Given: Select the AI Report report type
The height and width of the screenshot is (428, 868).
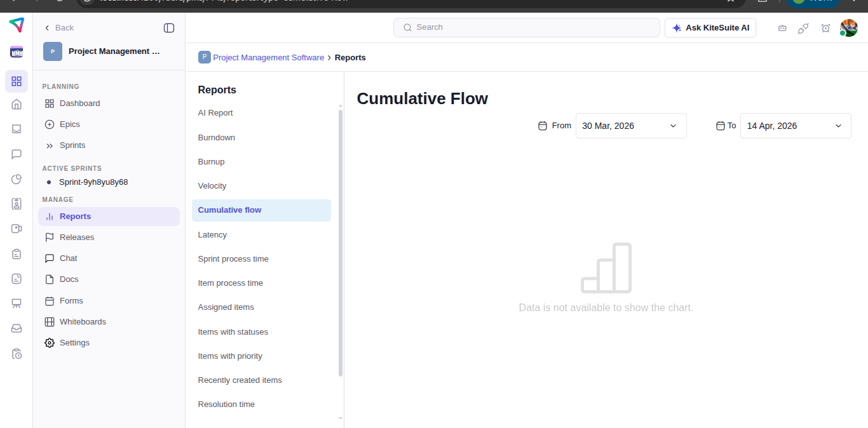Looking at the screenshot, I should (261, 113).
